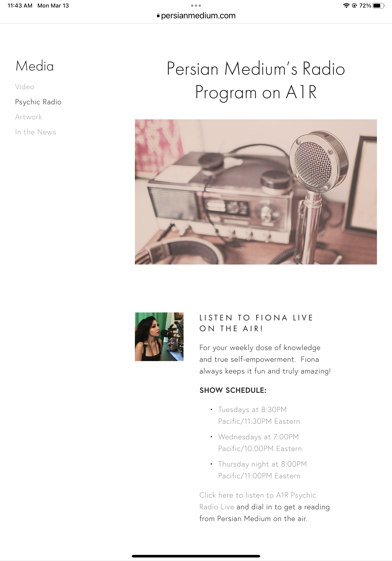Image resolution: width=392 pixels, height=561 pixels.
Task: Tap the Persian Medium's Radio Program title
Action: [x=256, y=80]
